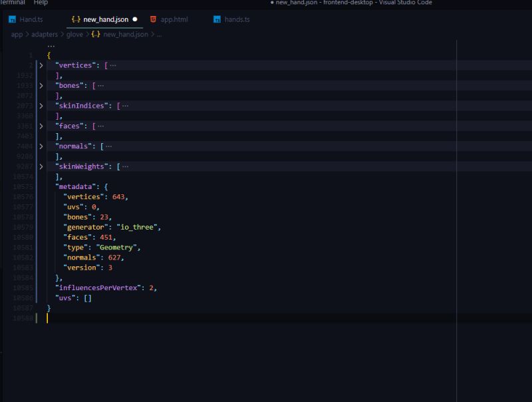
Task: Click the JSON braces icon on new_hand.json tab
Action: [75, 20]
